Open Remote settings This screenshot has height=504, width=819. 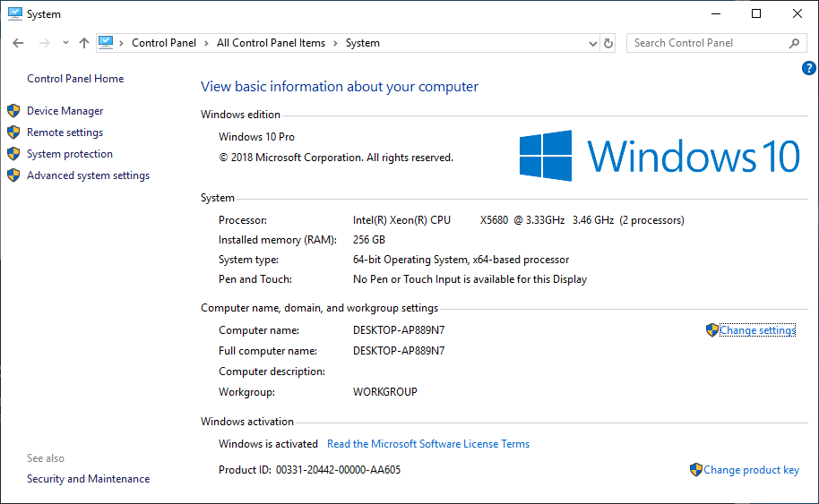tap(65, 132)
